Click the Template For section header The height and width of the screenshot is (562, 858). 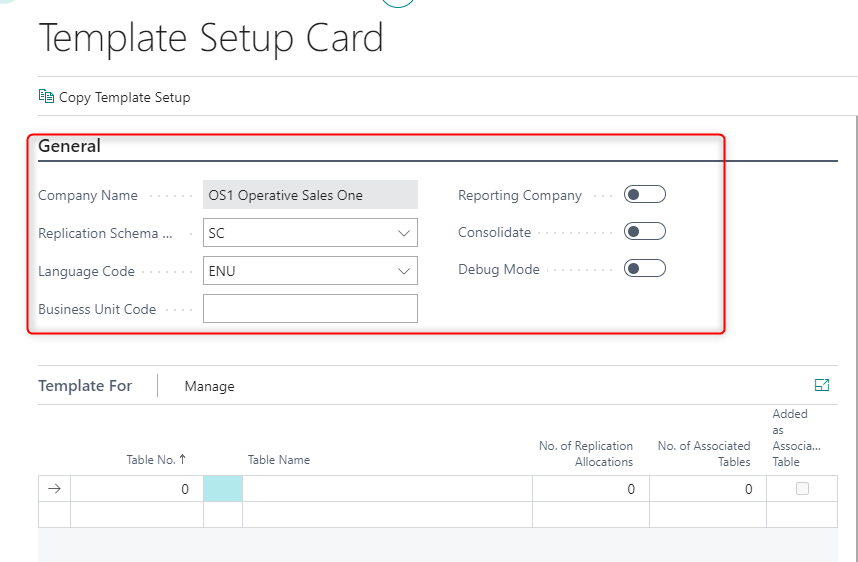point(85,386)
